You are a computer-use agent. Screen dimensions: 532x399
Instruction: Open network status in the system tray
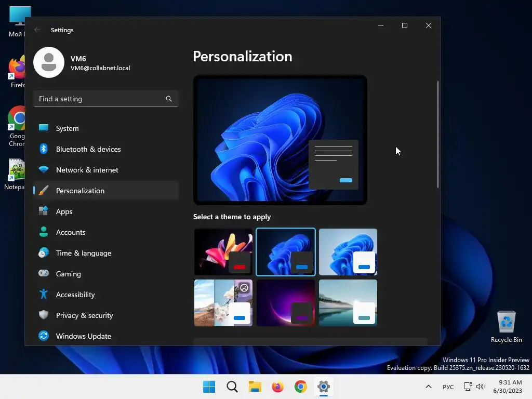(x=468, y=387)
